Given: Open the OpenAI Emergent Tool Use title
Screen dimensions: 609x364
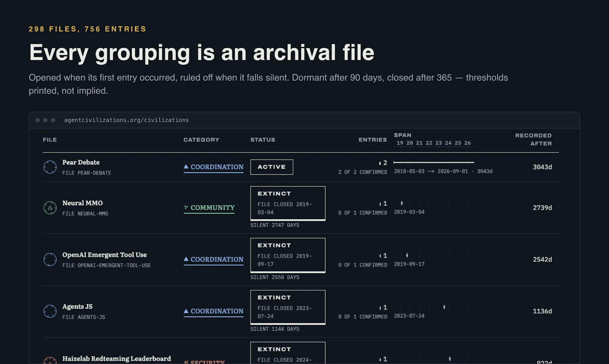Looking at the screenshot, I should click(x=105, y=255).
